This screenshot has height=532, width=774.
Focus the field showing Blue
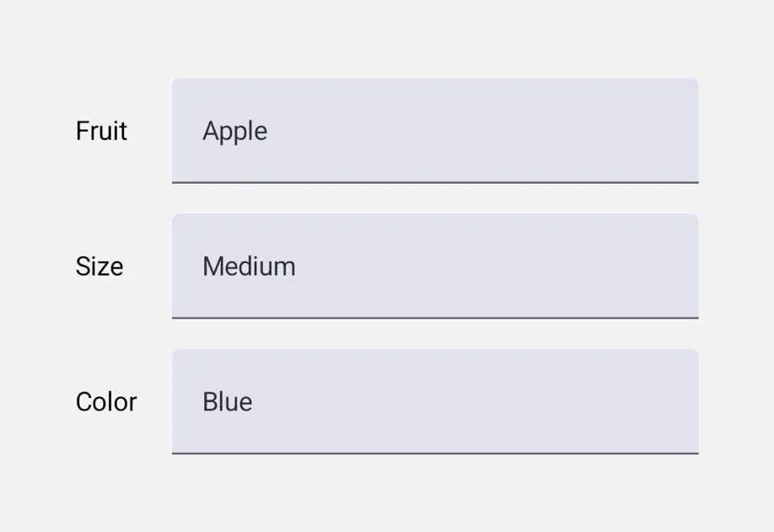point(435,401)
